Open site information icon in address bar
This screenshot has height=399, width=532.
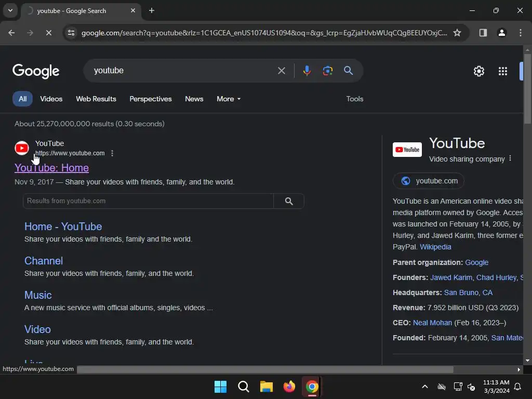point(71,33)
